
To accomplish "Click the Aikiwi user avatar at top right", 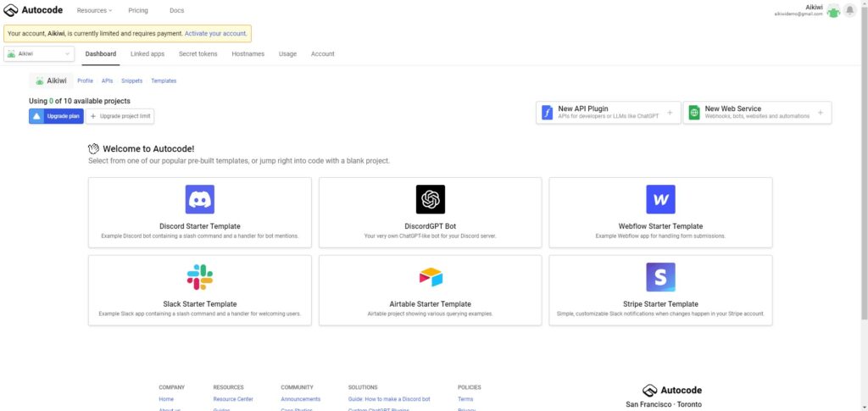I will click(833, 10).
